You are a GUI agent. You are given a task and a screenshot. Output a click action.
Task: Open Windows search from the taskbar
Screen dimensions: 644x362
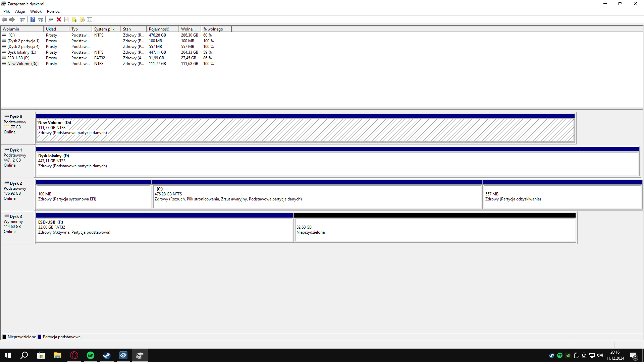(x=24, y=355)
